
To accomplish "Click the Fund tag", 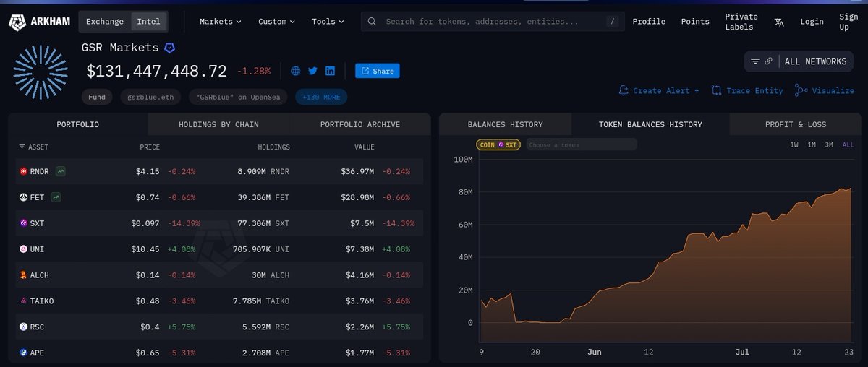I will point(97,97).
